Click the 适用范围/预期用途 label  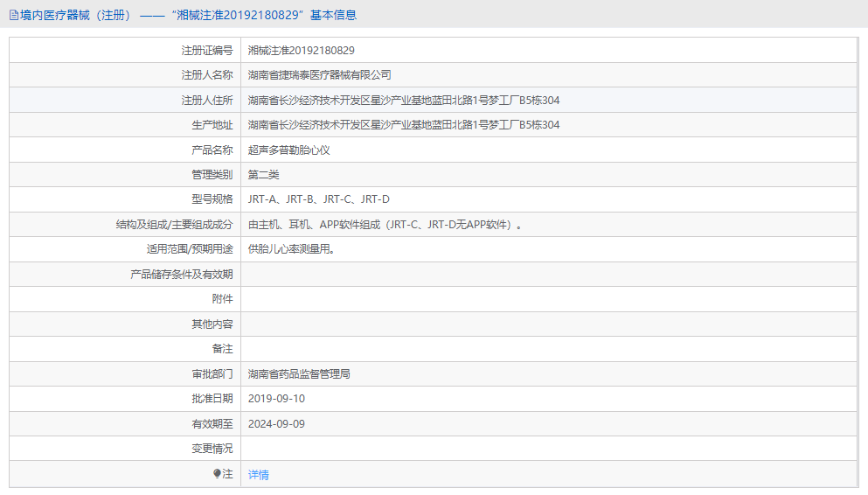[190, 248]
